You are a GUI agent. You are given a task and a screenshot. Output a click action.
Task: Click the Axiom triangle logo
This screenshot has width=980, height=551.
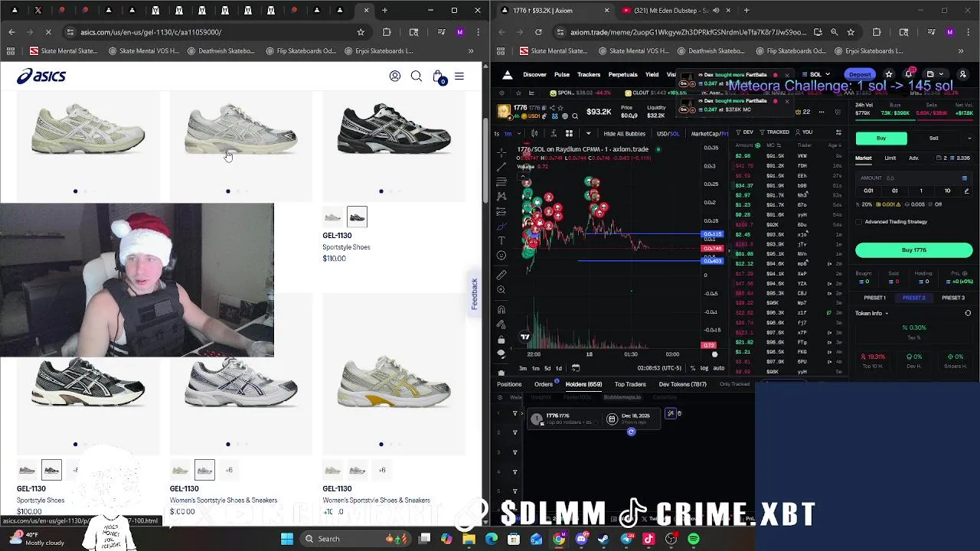coord(508,74)
